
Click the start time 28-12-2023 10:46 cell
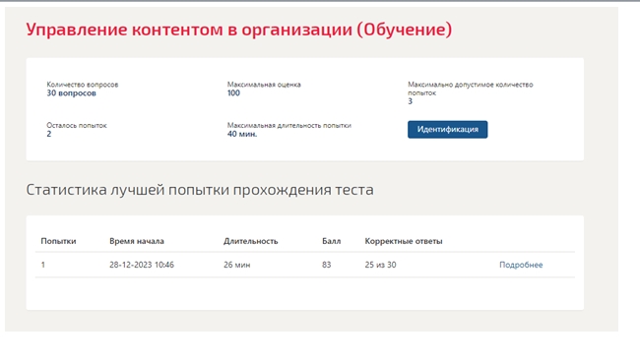[142, 265]
